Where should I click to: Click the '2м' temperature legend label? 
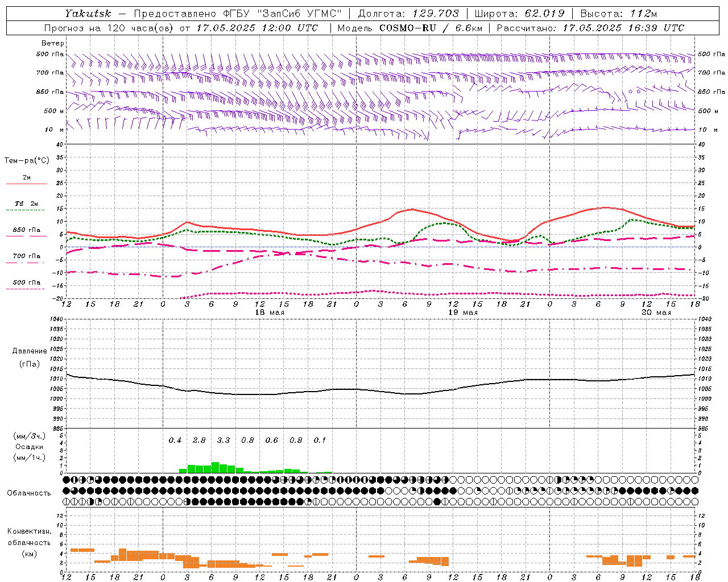coord(27,178)
